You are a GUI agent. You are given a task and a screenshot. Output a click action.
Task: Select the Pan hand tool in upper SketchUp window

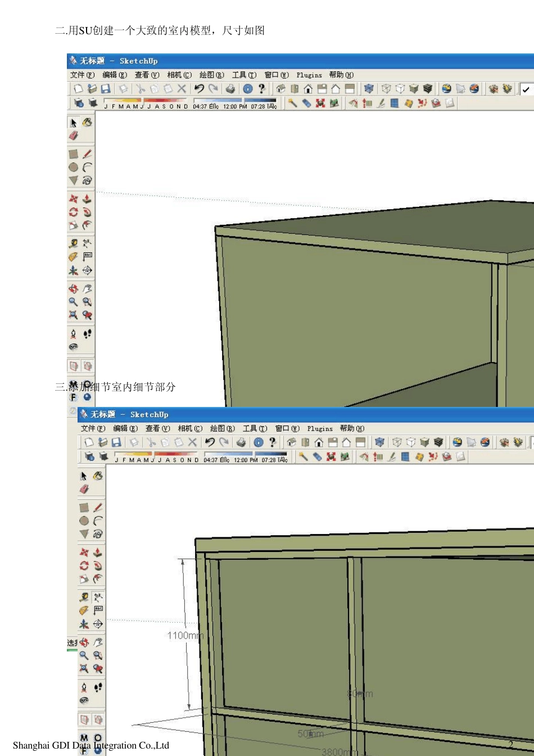click(87, 289)
